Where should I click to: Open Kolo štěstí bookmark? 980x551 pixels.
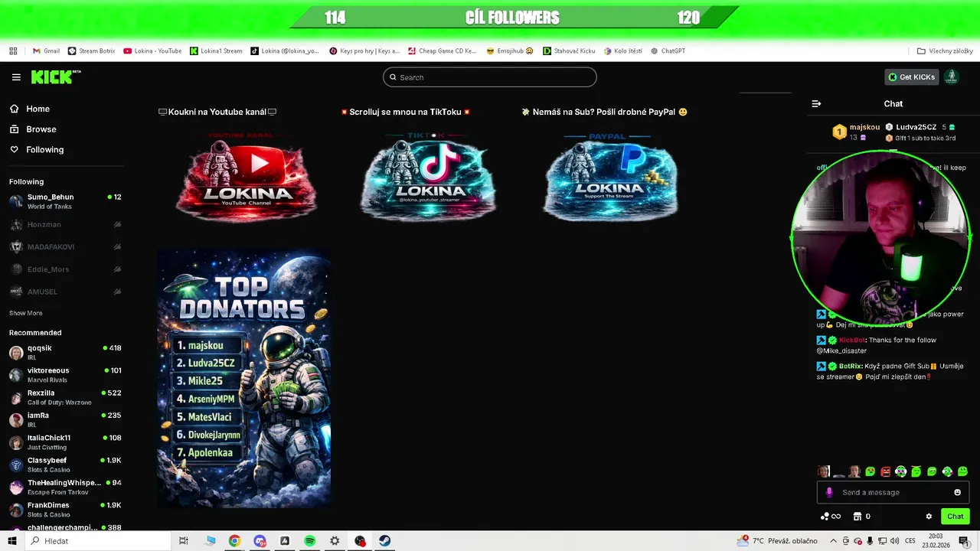point(623,51)
